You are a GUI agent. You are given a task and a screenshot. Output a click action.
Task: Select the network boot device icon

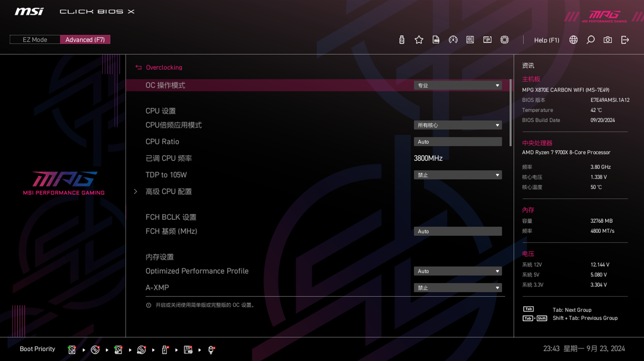coord(212,350)
